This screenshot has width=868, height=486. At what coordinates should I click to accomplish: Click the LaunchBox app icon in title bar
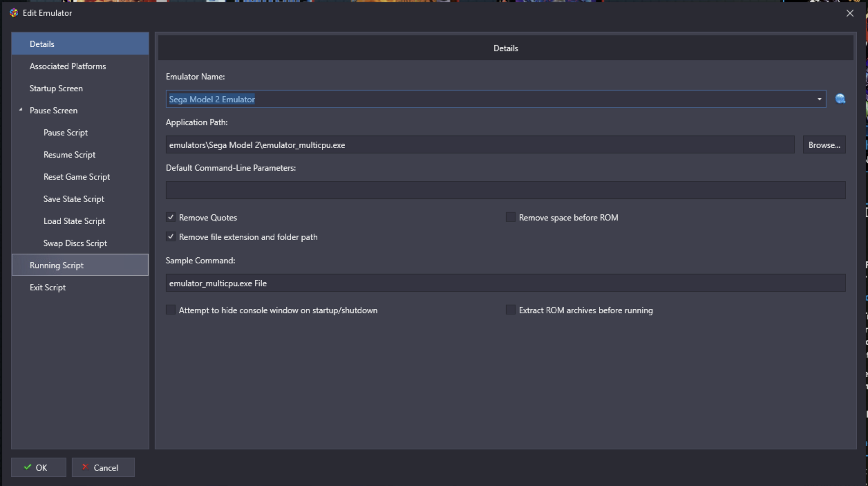[14, 13]
